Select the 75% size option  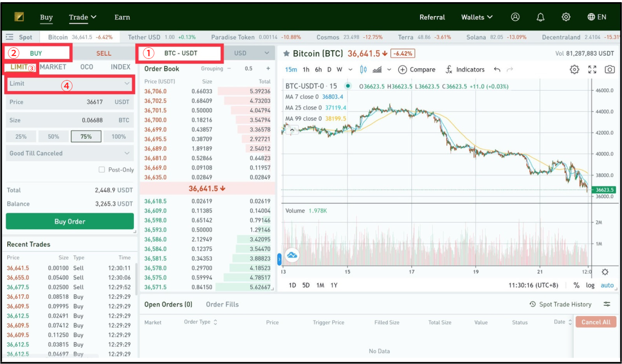86,137
